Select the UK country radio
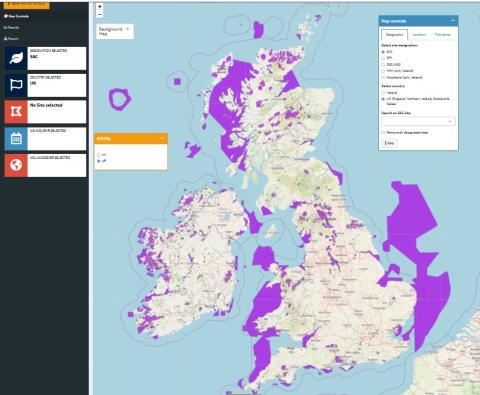The width and height of the screenshot is (480, 395). pos(383,99)
